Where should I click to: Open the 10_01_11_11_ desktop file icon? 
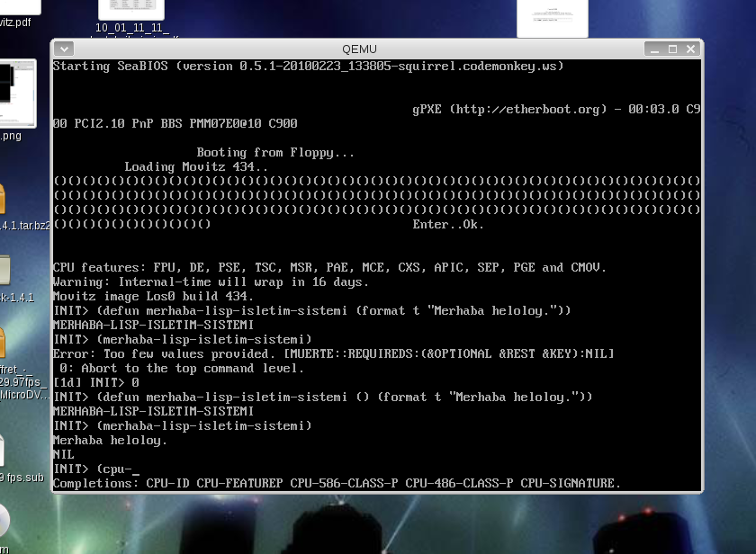click(x=131, y=17)
